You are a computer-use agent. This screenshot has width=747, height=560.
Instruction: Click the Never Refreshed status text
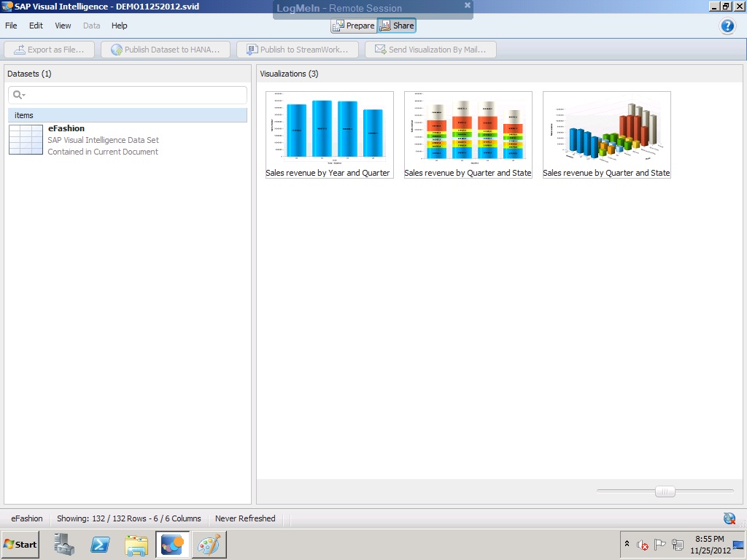tap(245, 518)
